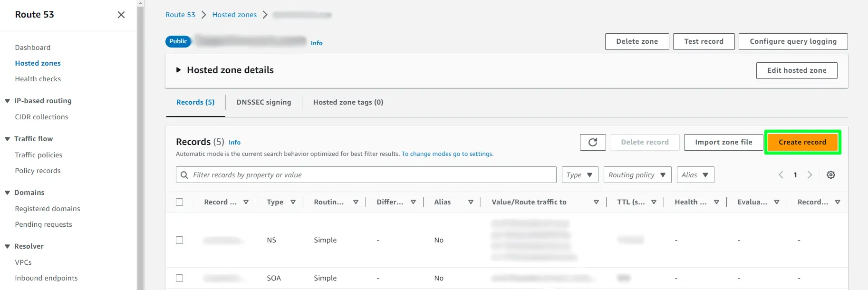Sort by TTL column arrow
This screenshot has width=868, height=290.
(654, 202)
